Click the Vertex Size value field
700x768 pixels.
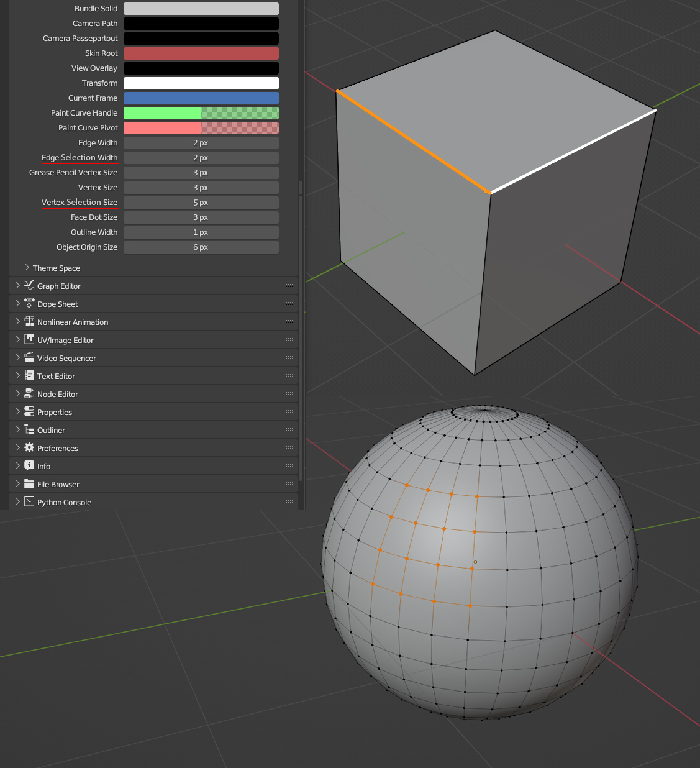point(201,188)
